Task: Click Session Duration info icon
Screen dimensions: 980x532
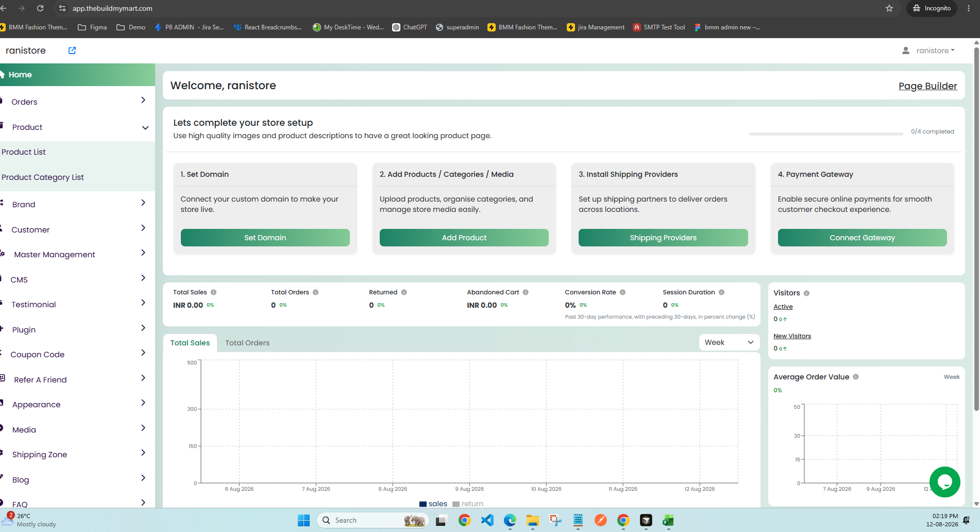Action: (721, 292)
